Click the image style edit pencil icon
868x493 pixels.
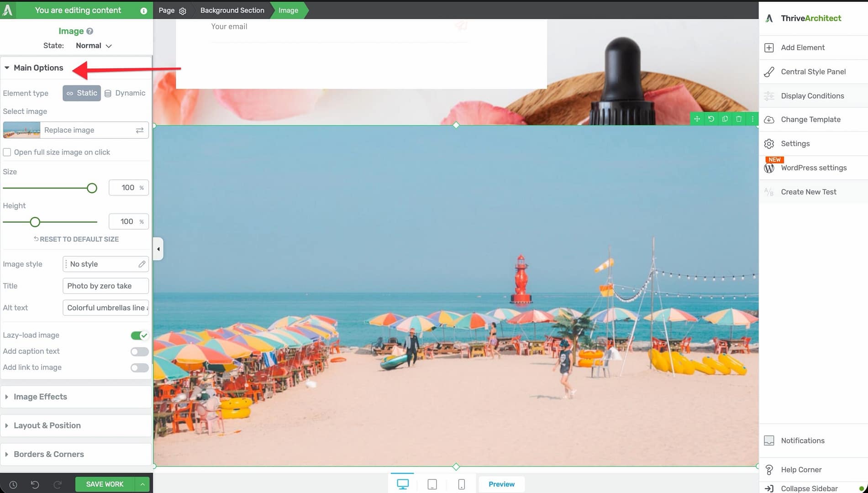(142, 264)
